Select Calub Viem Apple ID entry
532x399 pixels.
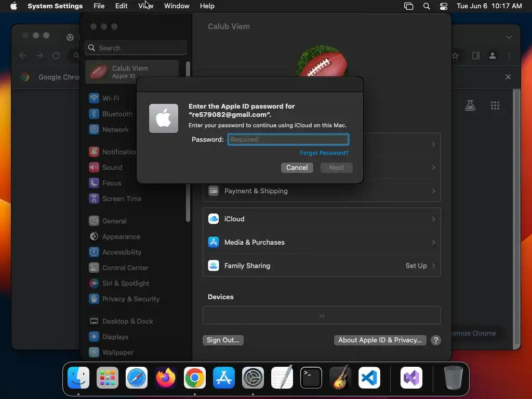coord(132,72)
